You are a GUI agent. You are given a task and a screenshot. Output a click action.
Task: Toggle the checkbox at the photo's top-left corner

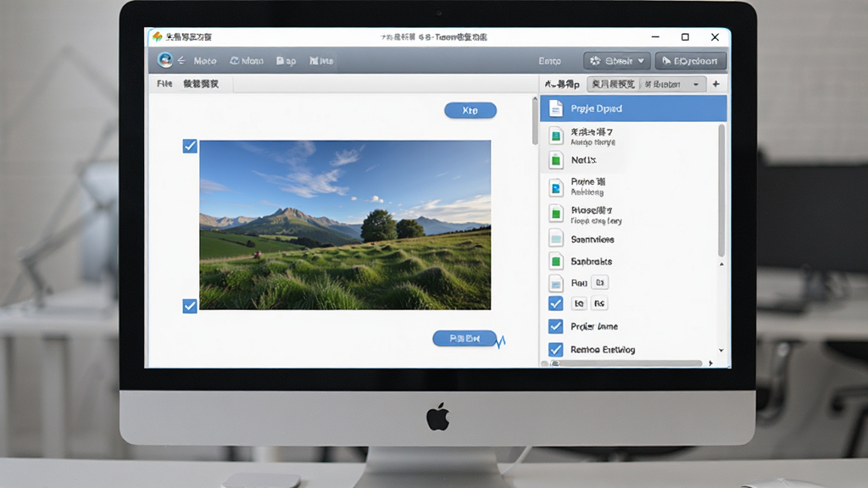tap(190, 146)
